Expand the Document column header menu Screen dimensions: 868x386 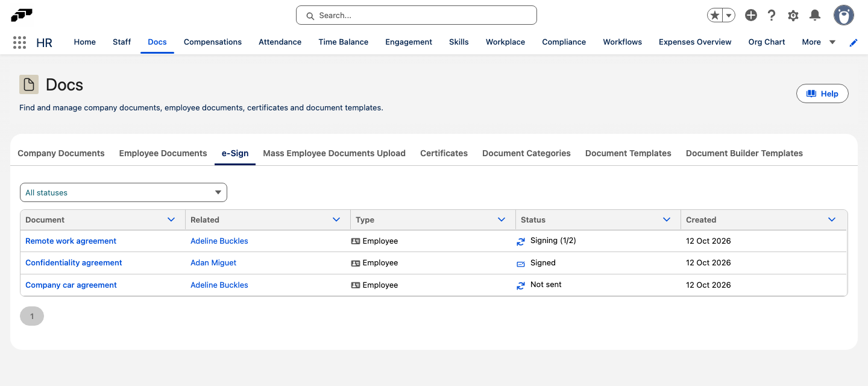(x=171, y=220)
